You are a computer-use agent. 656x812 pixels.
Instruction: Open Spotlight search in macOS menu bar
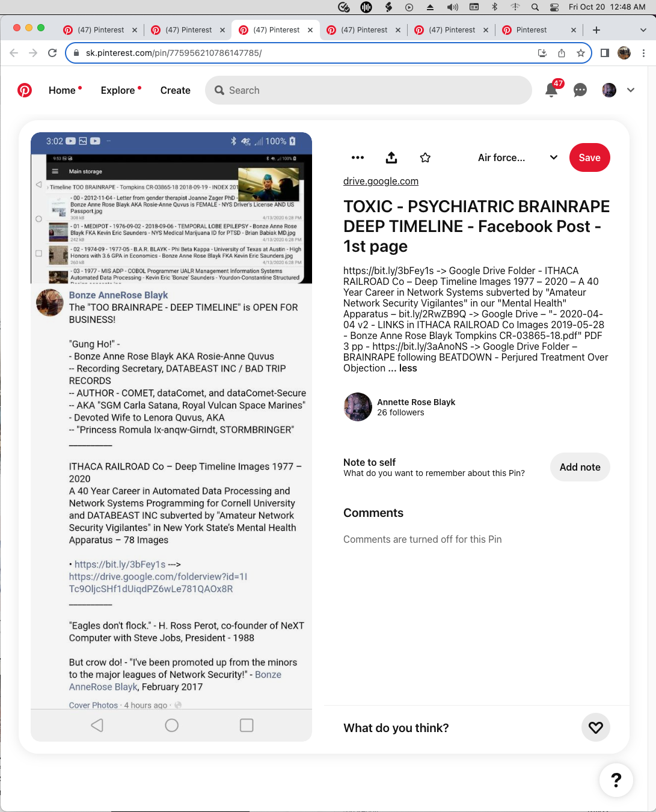(x=535, y=7)
